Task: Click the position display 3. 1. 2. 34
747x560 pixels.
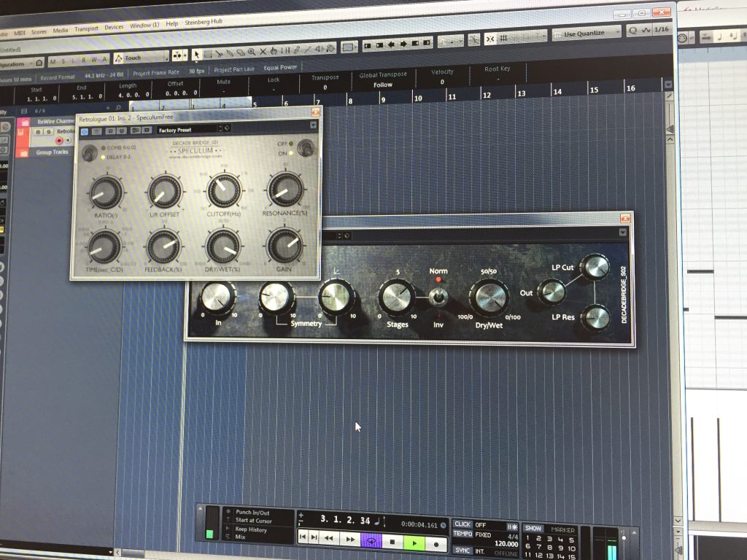Action: 345,519
